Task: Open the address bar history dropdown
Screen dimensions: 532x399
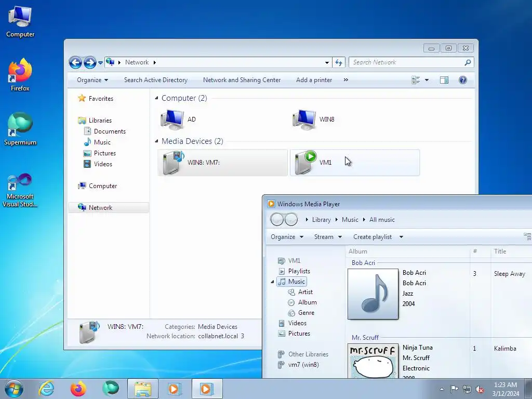Action: click(327, 62)
